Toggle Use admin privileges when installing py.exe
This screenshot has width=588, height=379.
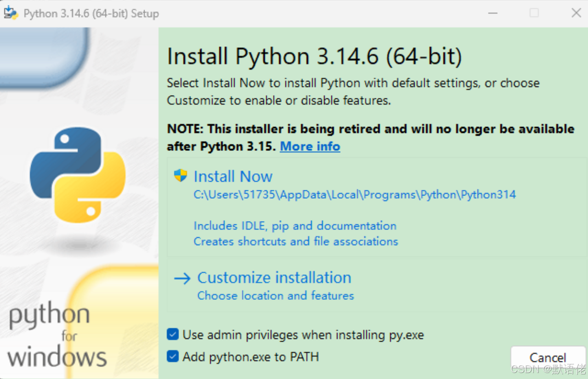point(173,334)
